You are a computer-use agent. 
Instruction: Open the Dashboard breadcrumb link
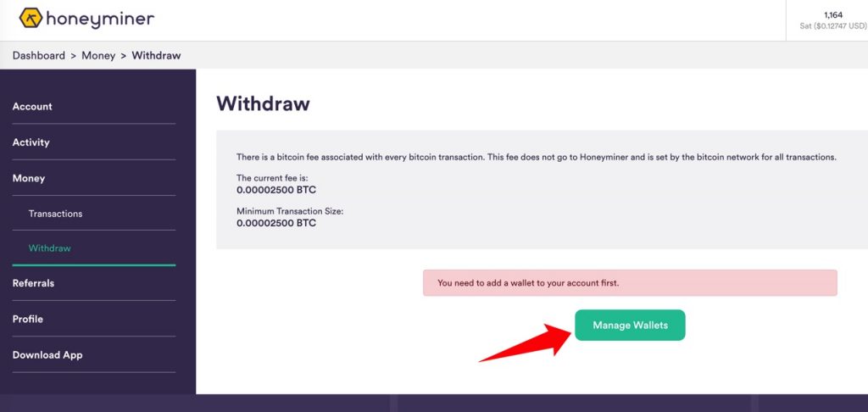point(39,55)
